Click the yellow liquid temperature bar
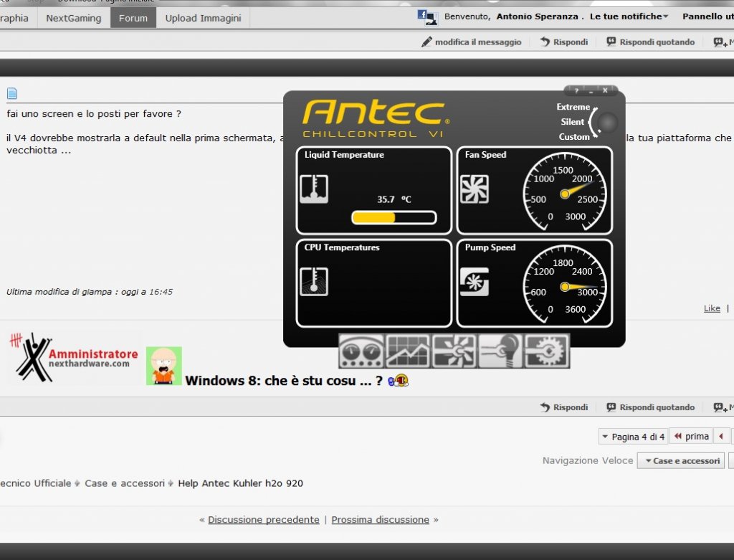734x560 pixels. click(394, 217)
